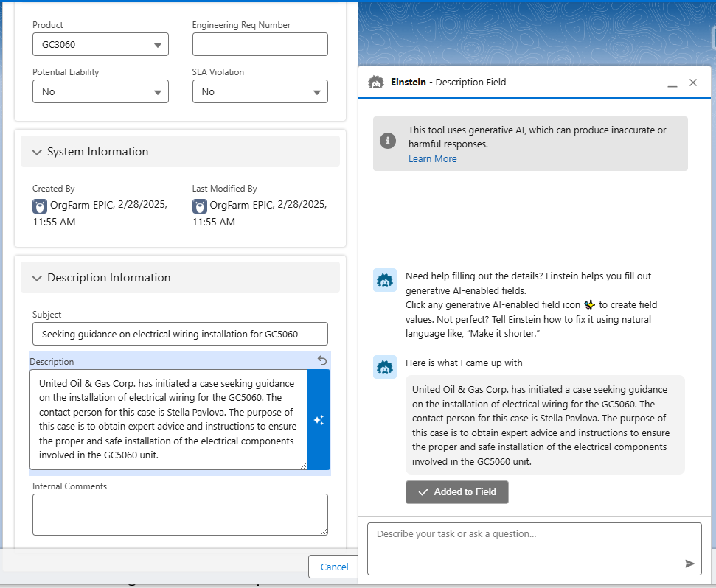Open the SLA Violation dropdown
Viewport: 716px width, 588px height.
pos(260,91)
